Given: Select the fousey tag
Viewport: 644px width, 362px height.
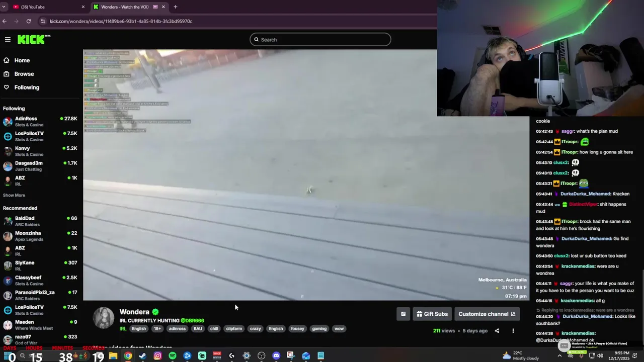Looking at the screenshot, I should 297,329.
